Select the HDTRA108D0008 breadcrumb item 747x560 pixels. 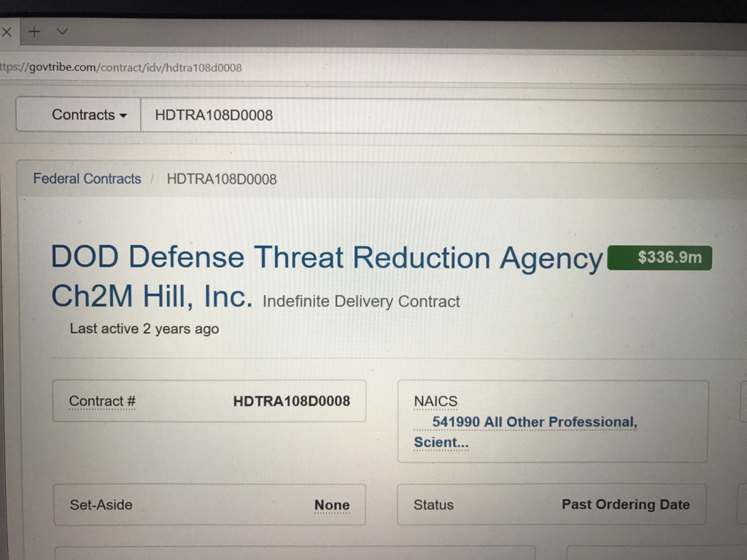[222, 179]
